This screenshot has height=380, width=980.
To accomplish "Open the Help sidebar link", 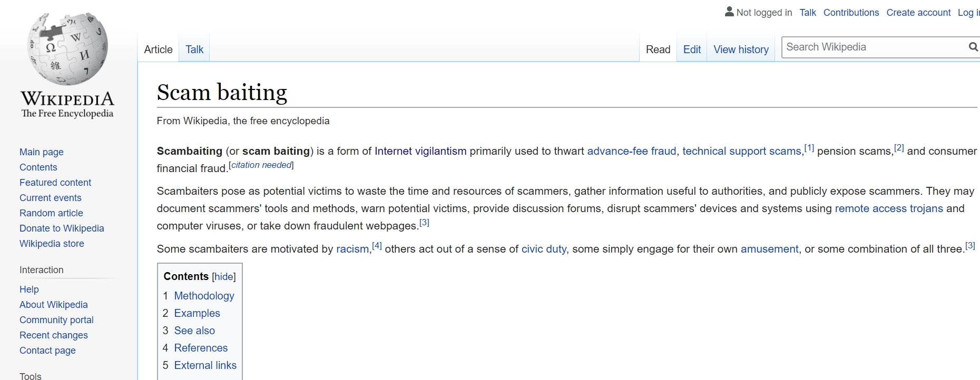I will point(29,289).
